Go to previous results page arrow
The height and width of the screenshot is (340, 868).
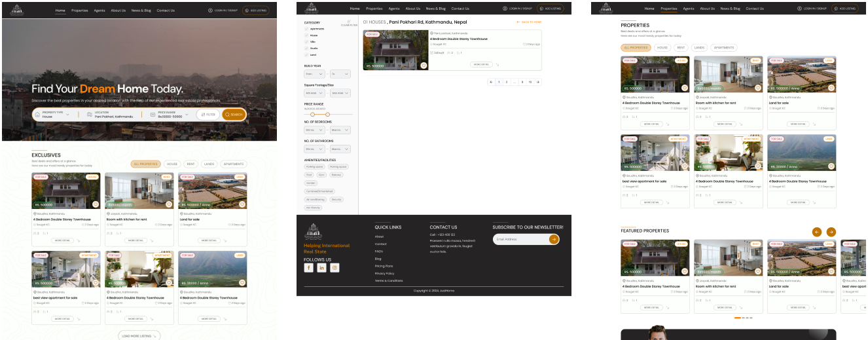coord(491,82)
